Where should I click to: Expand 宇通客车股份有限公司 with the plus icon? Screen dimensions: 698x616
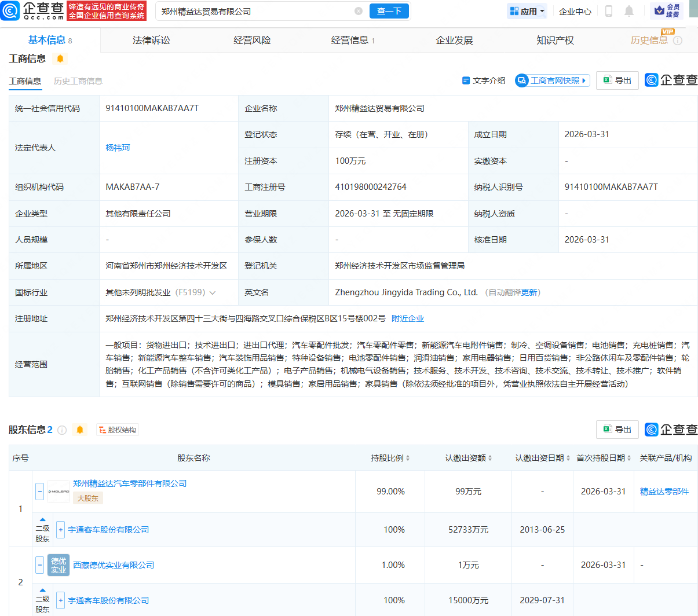pyautogui.click(x=60, y=530)
